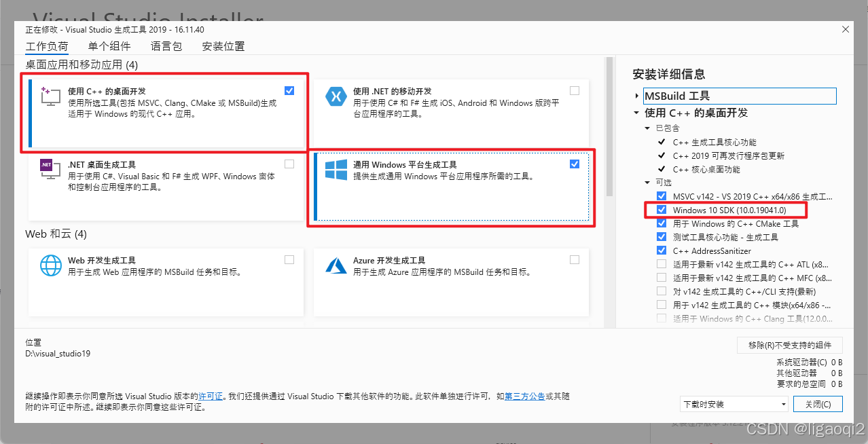Image resolution: width=868 pixels, height=444 pixels.
Task: Open the 下载时安装 dropdown
Action: click(734, 404)
